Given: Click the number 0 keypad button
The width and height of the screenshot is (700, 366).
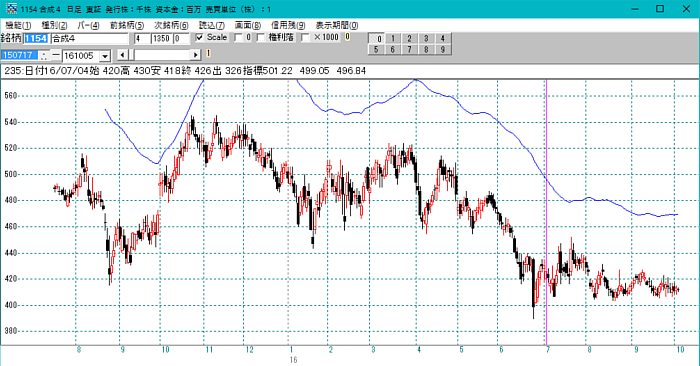Looking at the screenshot, I should tap(376, 38).
